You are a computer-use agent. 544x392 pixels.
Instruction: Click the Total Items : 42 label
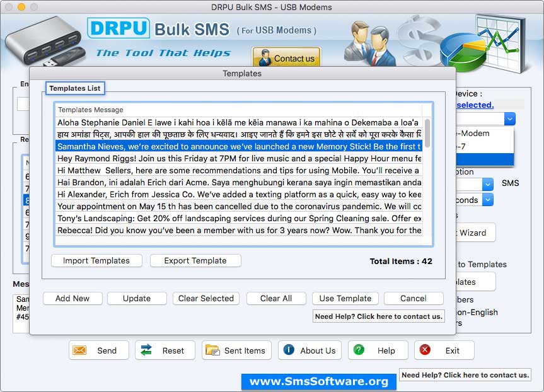coord(401,261)
